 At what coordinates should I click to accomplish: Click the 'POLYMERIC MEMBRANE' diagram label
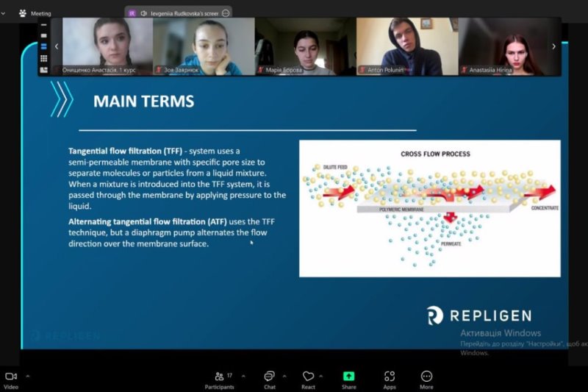(x=401, y=210)
